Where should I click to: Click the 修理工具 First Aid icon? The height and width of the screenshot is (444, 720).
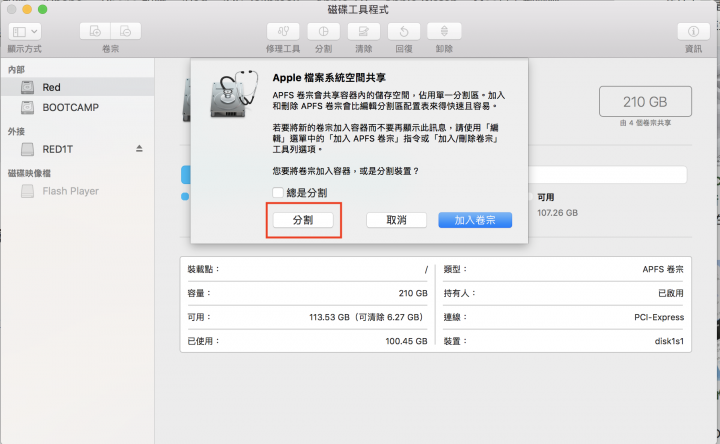click(x=283, y=31)
